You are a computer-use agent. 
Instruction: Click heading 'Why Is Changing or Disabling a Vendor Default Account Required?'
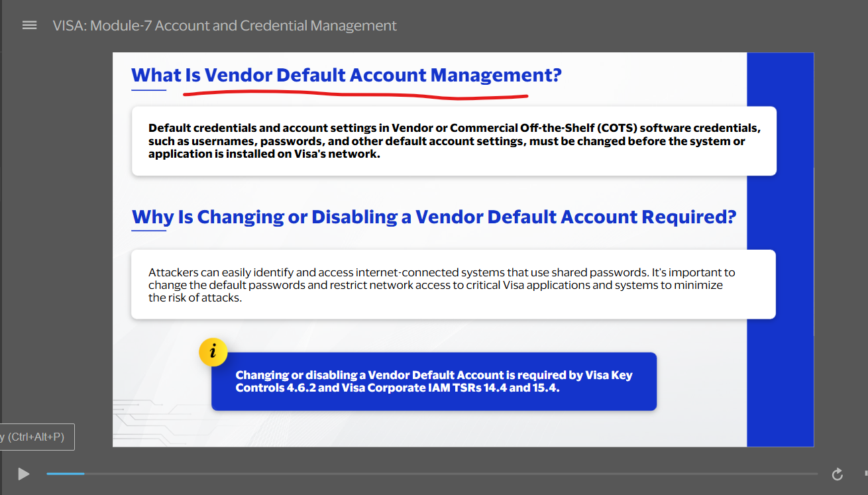click(x=434, y=217)
